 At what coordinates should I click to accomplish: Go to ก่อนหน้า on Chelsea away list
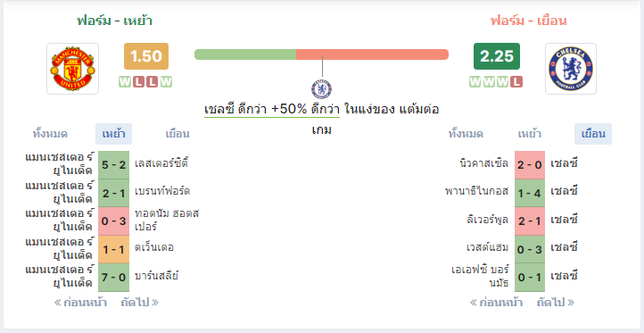[496, 303]
